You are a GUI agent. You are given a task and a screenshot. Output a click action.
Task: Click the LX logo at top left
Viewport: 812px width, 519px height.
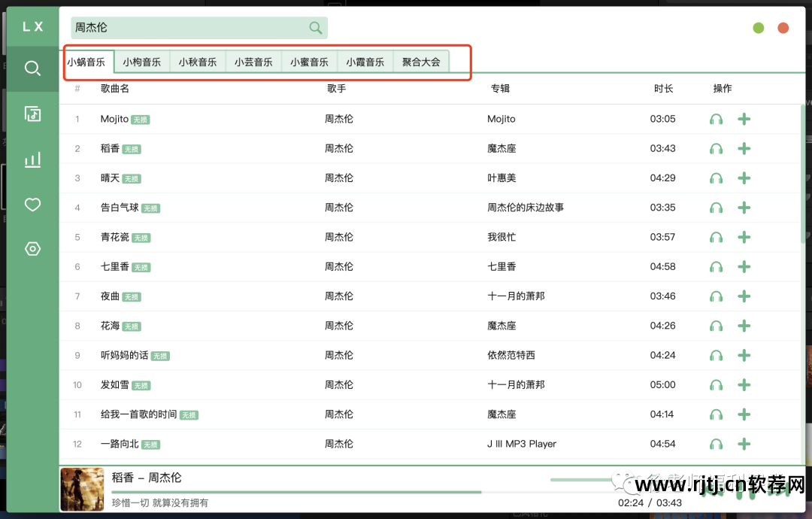32,27
